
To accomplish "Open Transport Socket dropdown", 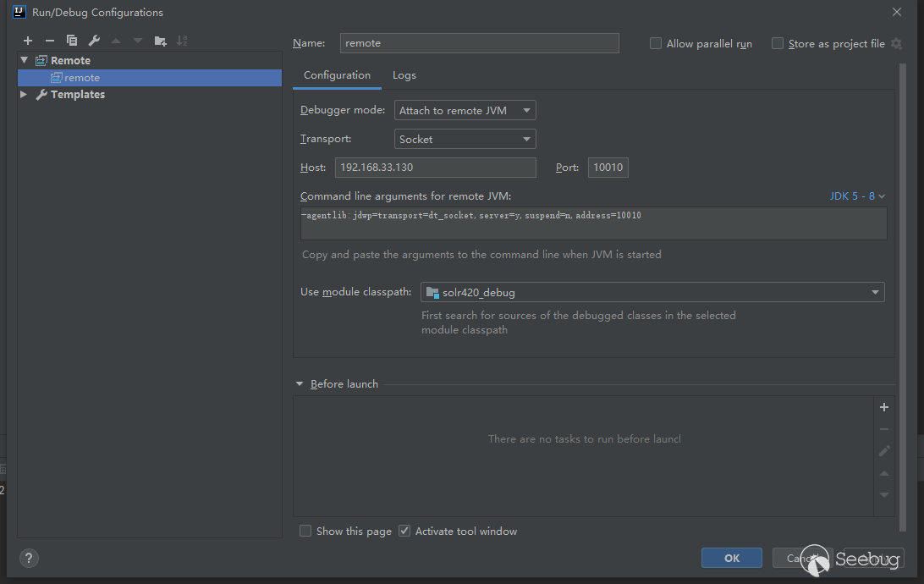I will click(x=465, y=140).
